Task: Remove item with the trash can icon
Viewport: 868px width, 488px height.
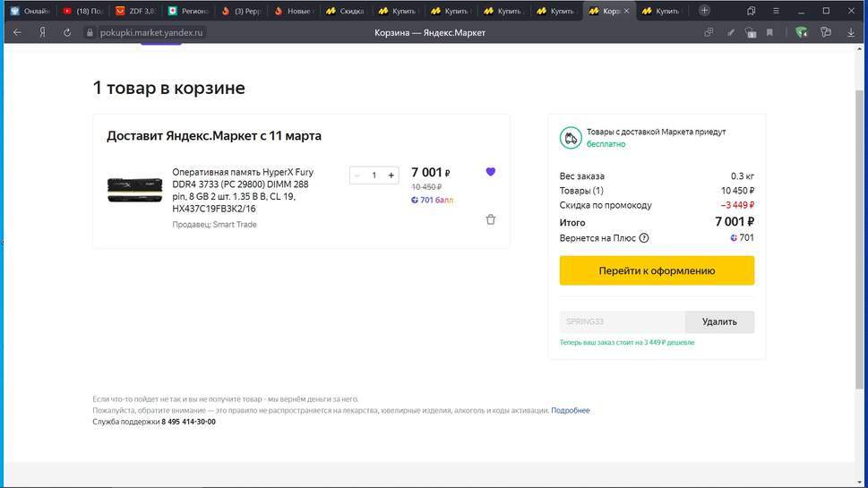Action: [490, 219]
